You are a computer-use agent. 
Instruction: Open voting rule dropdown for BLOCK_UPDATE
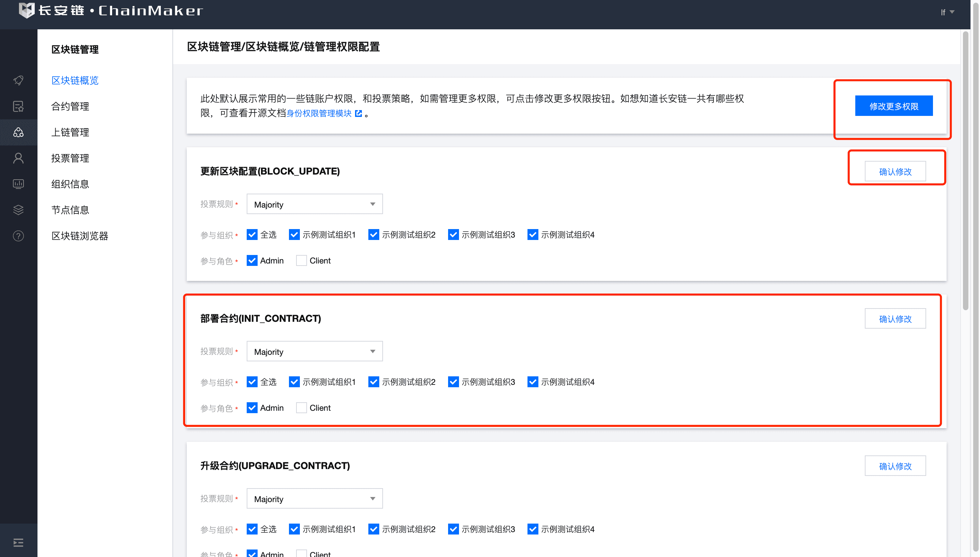tap(314, 204)
